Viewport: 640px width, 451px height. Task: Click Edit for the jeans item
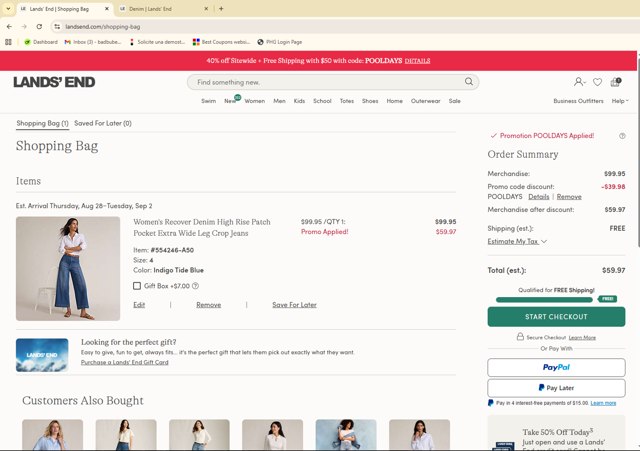pyautogui.click(x=139, y=305)
